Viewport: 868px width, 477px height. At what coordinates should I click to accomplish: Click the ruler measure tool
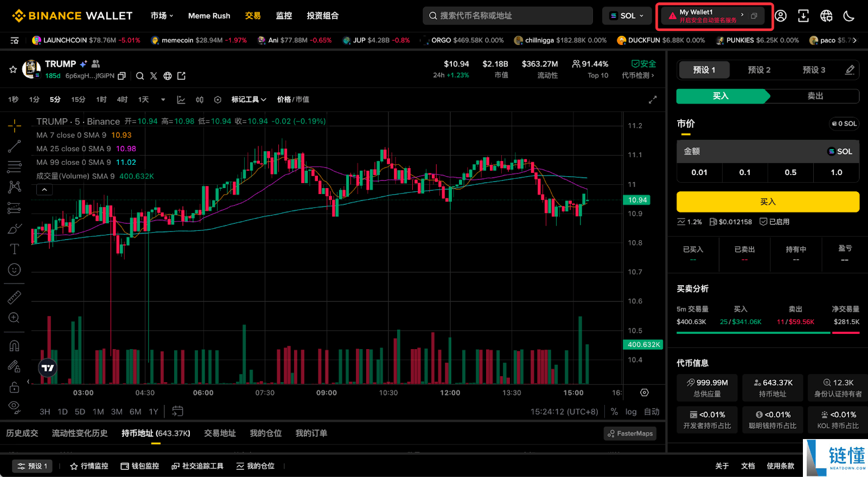pos(15,297)
